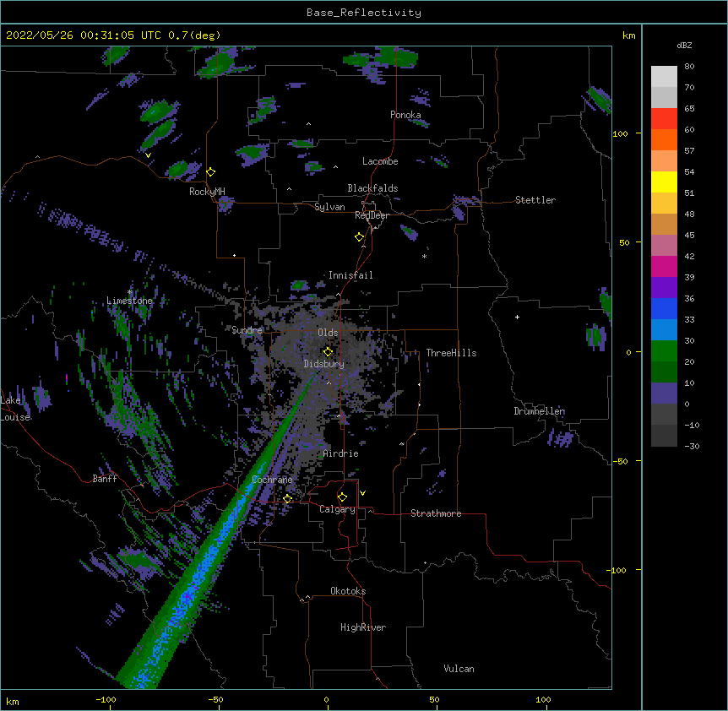Click the Limestone label
The width and height of the screenshot is (728, 711).
129,301
